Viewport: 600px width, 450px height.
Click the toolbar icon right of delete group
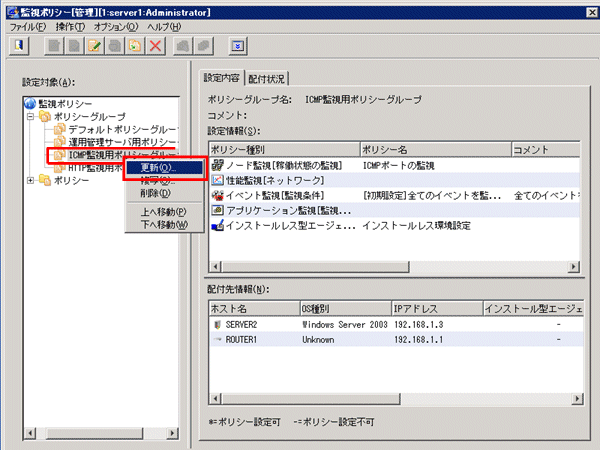(185, 46)
